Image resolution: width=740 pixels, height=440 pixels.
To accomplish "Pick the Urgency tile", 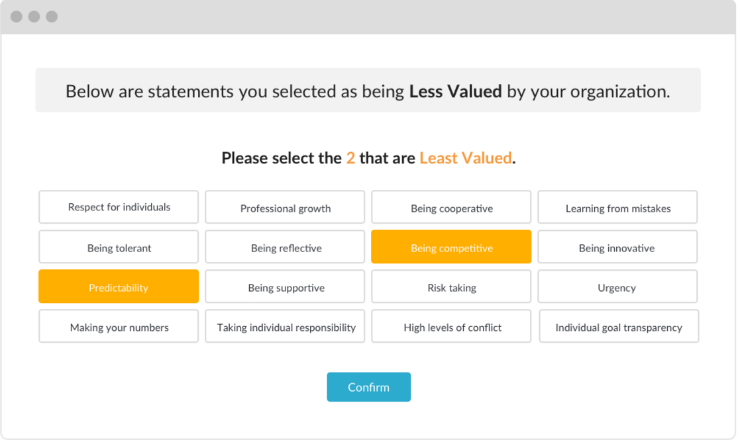I will coord(617,286).
